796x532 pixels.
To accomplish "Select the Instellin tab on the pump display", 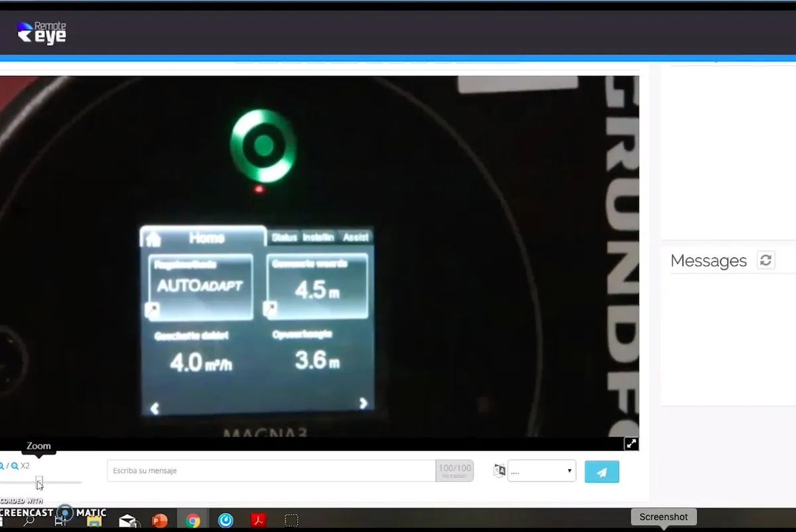I will pyautogui.click(x=318, y=237).
